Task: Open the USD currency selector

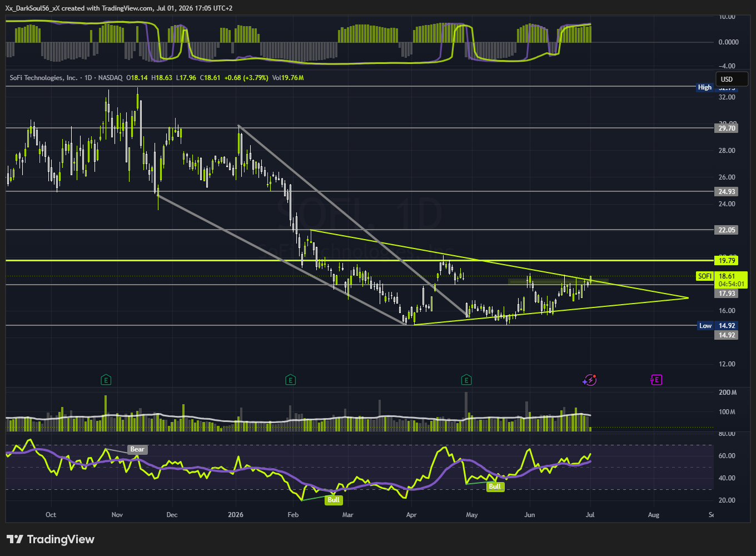Action: [x=732, y=79]
